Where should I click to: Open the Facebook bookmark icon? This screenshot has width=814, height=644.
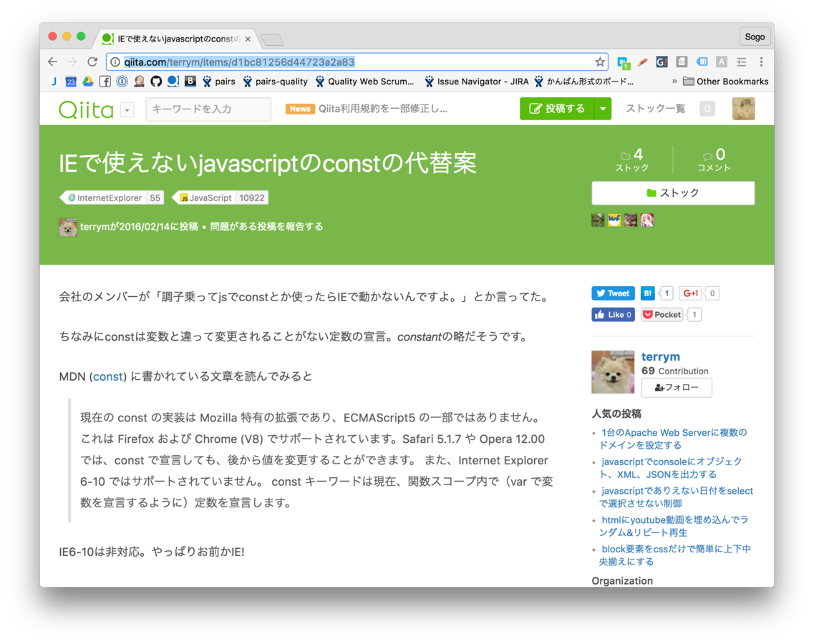(105, 82)
